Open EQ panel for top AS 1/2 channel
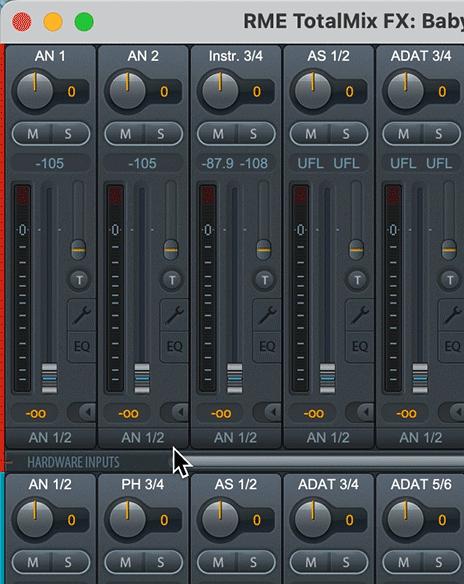This screenshot has height=584, width=464. coord(360,347)
